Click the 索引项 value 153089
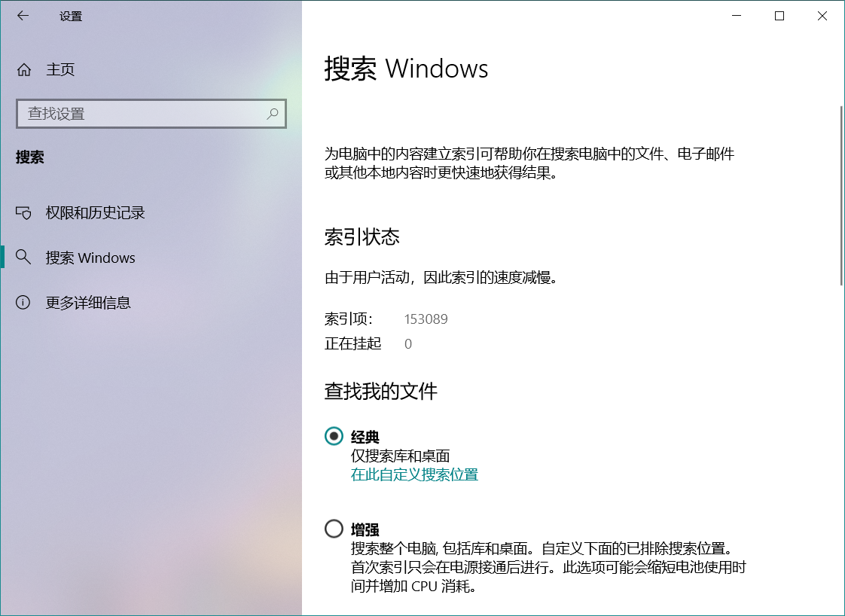 pyautogui.click(x=426, y=319)
